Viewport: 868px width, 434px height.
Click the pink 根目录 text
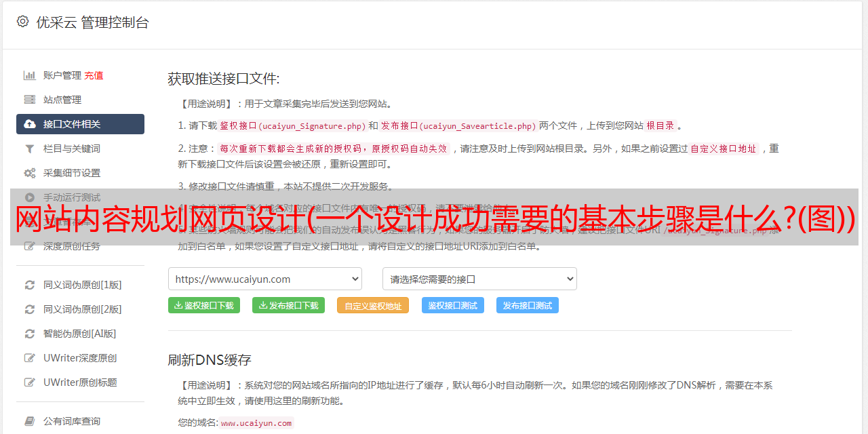(660, 125)
